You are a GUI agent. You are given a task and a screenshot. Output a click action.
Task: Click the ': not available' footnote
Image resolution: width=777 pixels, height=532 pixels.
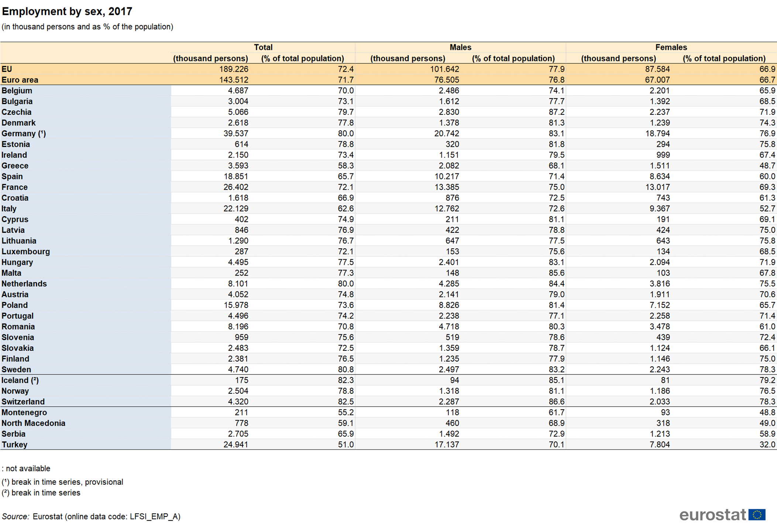click(x=26, y=468)
